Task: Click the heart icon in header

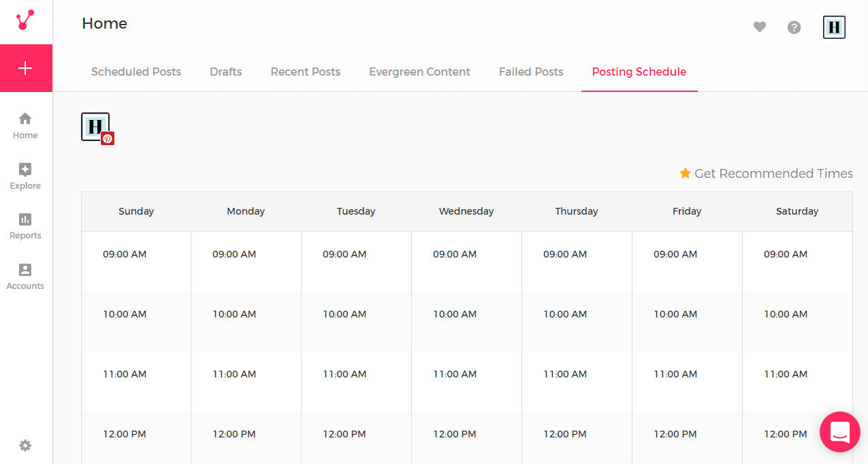Action: point(760,27)
